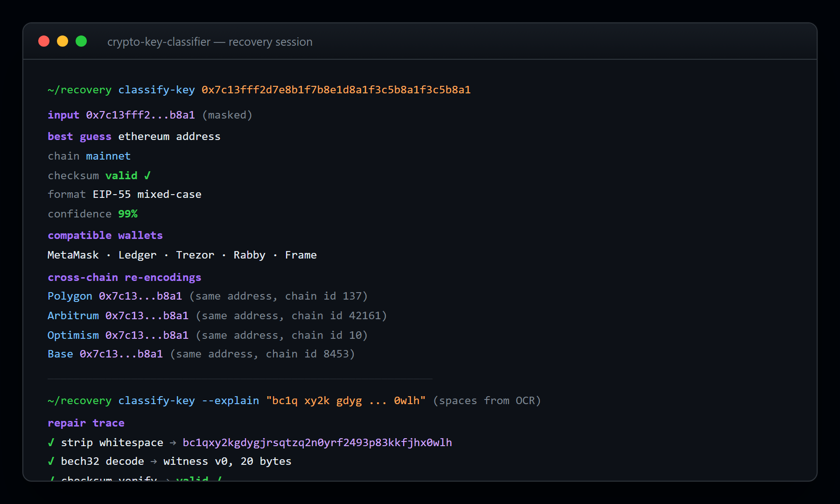Click the check mark after checksum valid

pyautogui.click(x=147, y=175)
